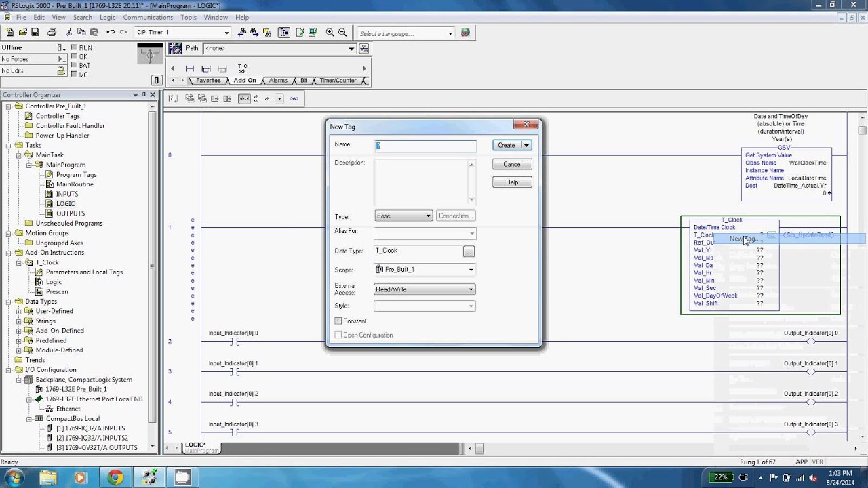
Task: Insert the T_Clock add-on instruction
Action: point(243,68)
